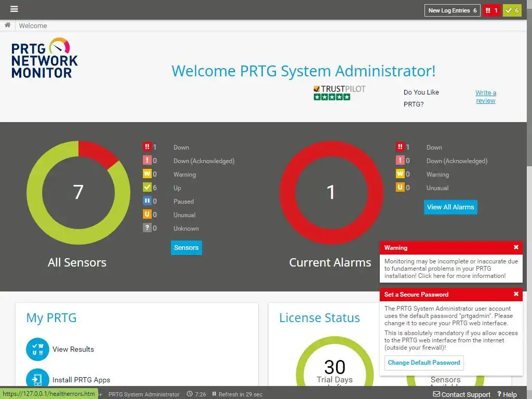Click the PRTG Network Monitor logo
Screen dimensions: 532x399
[45, 58]
